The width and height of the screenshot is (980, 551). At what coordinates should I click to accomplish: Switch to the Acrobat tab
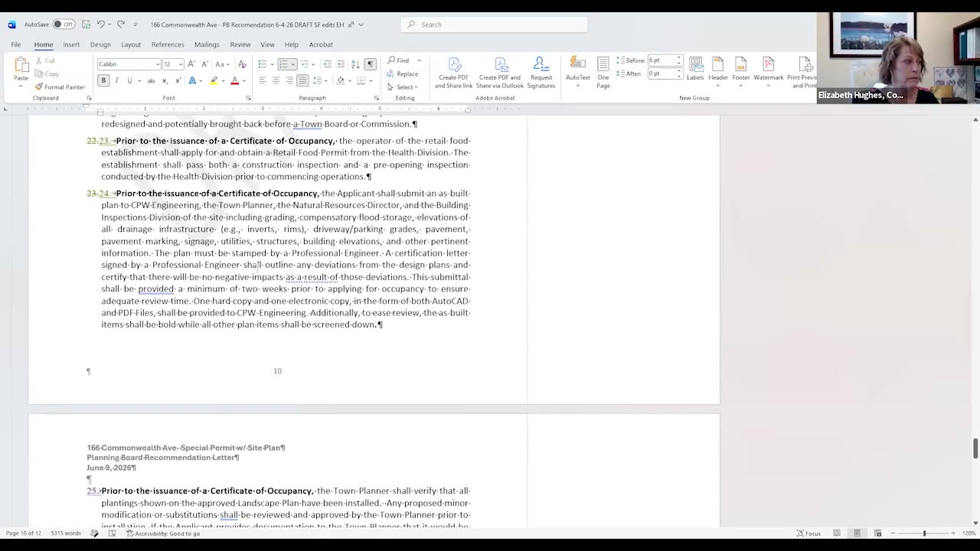coord(321,44)
